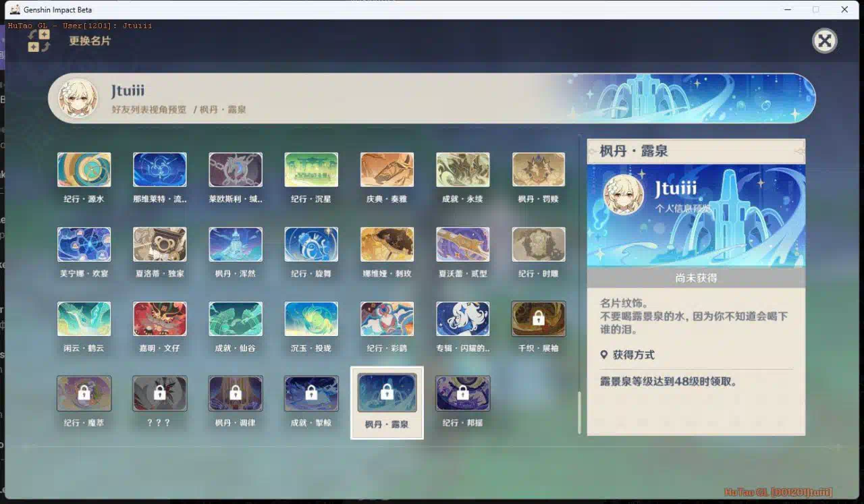
Task: Pick the 嘉明·文仔 namecard
Action: 160,318
